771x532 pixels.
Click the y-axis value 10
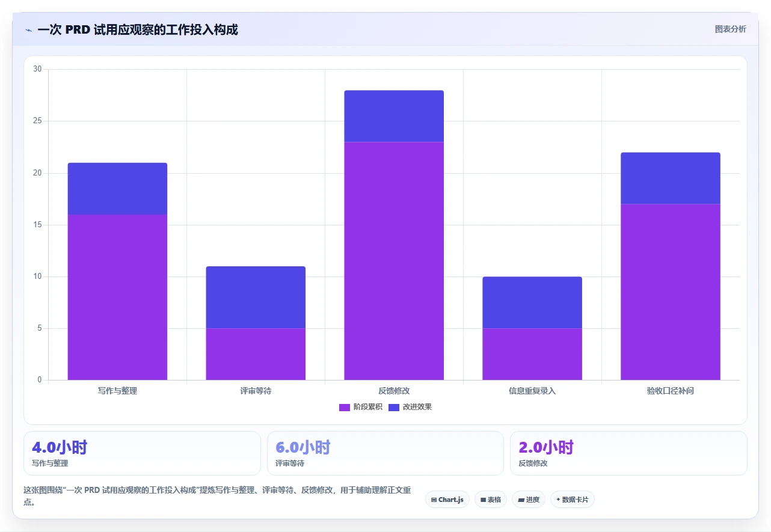[x=37, y=277]
